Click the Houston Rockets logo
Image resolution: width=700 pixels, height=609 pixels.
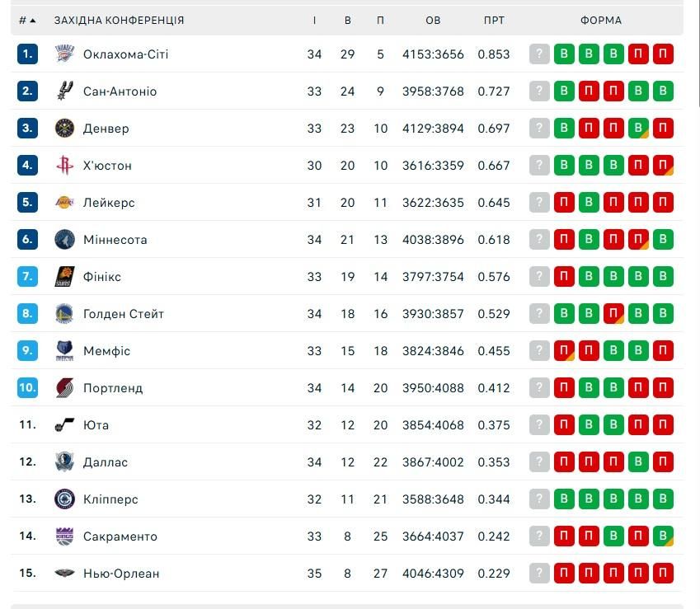pyautogui.click(x=64, y=166)
